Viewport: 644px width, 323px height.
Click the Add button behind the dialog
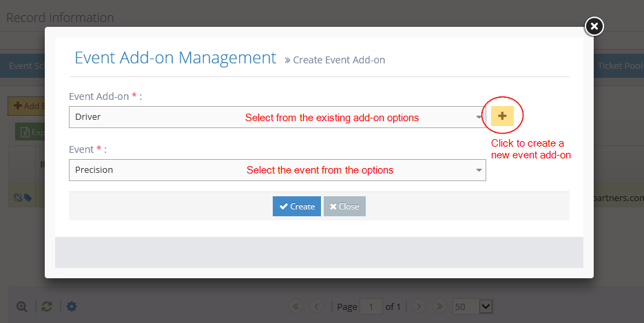coord(28,106)
